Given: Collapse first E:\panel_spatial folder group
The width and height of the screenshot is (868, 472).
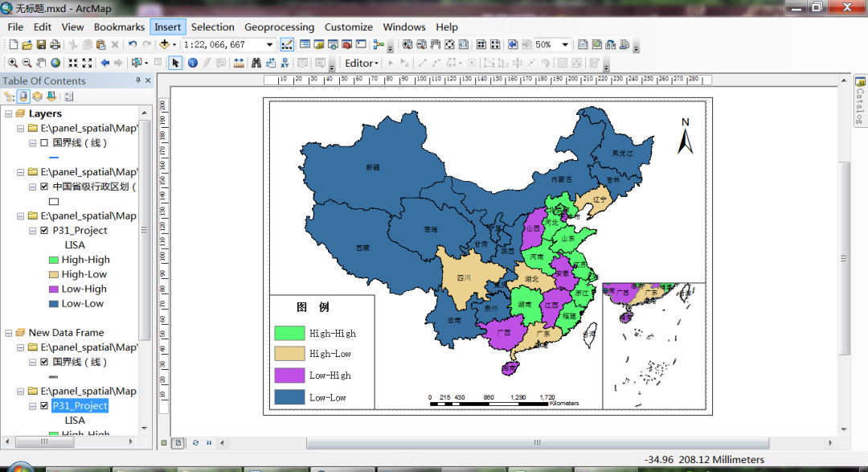Looking at the screenshot, I should click(20, 128).
